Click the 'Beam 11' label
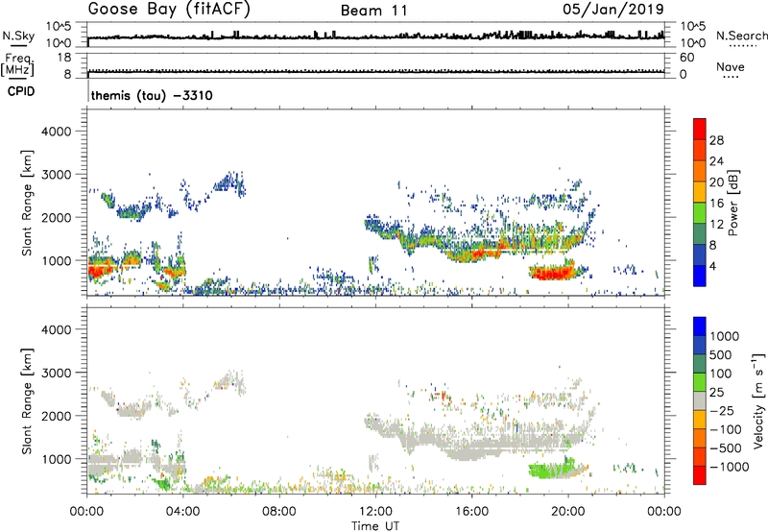This screenshot has height=532, width=768. tap(373, 11)
